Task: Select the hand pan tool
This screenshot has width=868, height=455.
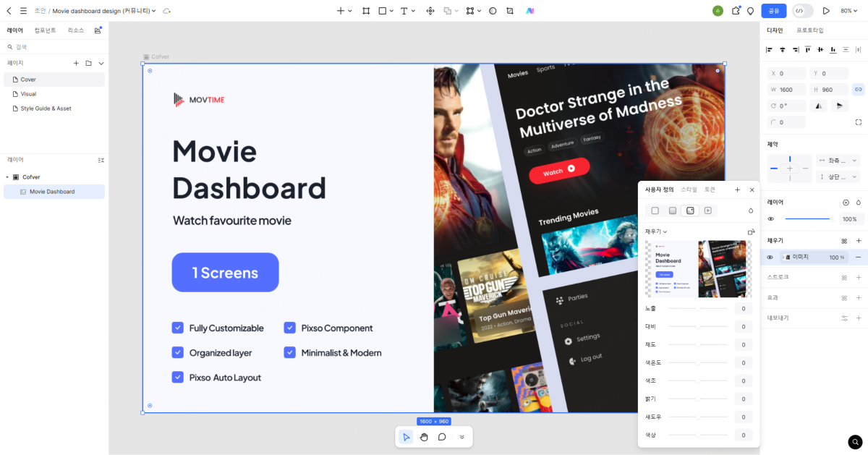Action: click(x=424, y=437)
